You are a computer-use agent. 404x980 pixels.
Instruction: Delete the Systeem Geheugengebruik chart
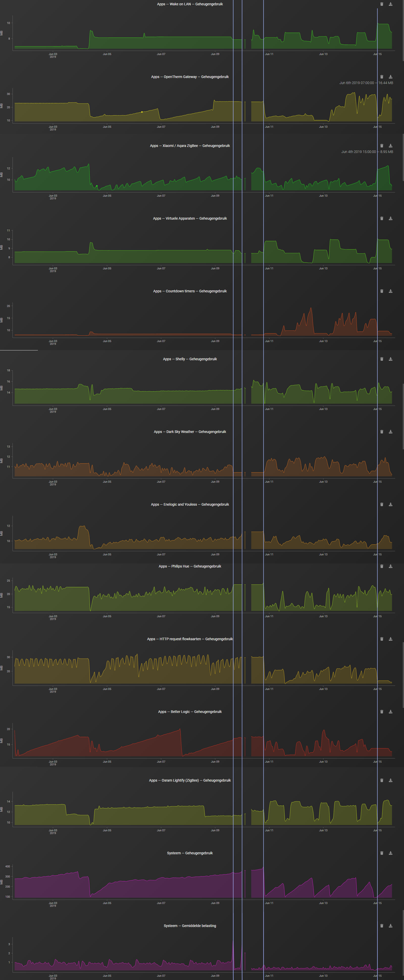pos(382,853)
